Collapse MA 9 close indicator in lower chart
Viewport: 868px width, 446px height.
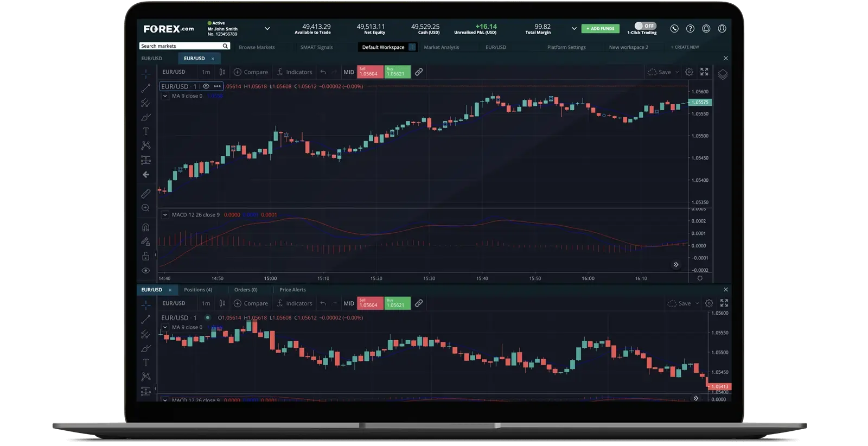pos(165,327)
